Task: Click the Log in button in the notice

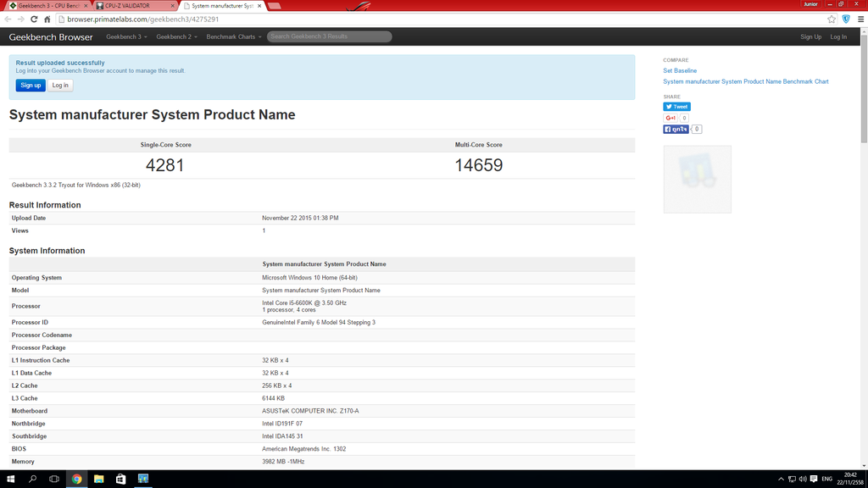Action: tap(60, 86)
